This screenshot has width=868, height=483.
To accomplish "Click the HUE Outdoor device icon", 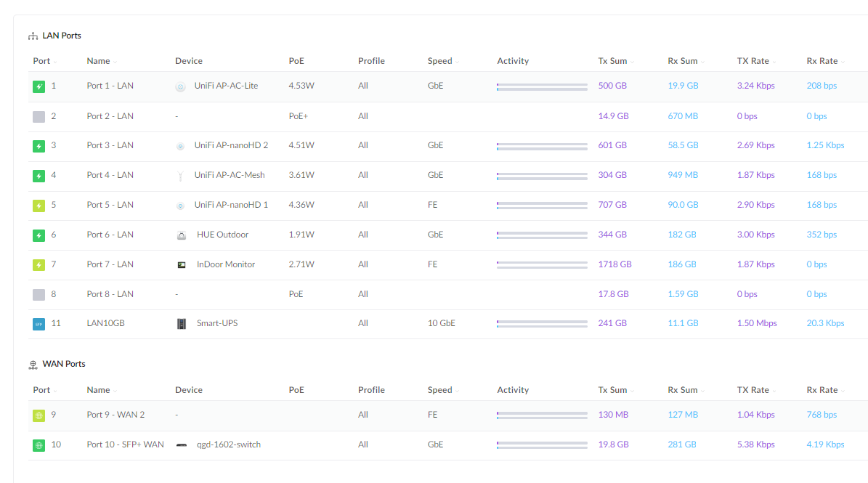I will coord(182,236).
